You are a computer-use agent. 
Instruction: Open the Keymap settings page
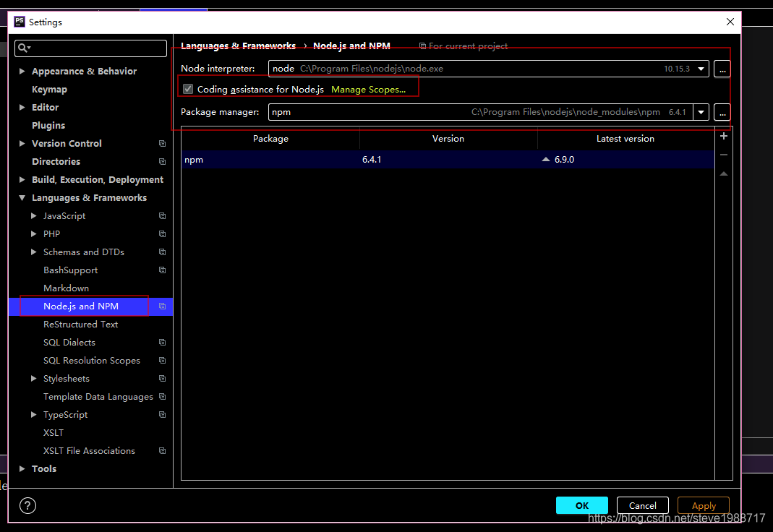click(49, 89)
